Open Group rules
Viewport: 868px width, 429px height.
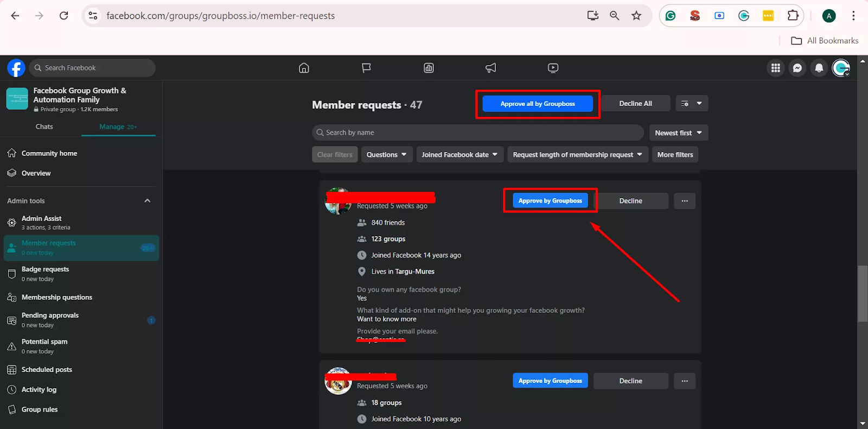coord(81,409)
